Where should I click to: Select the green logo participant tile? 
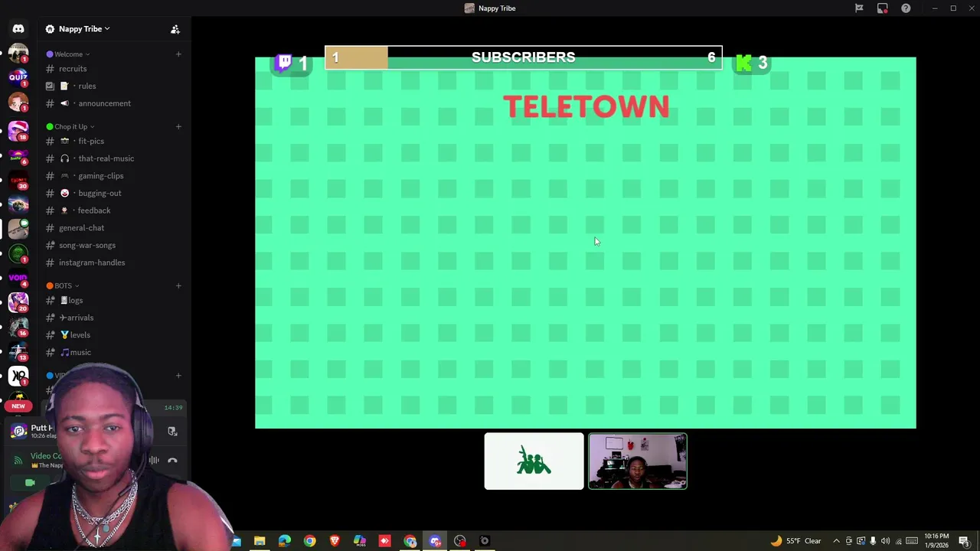(534, 461)
